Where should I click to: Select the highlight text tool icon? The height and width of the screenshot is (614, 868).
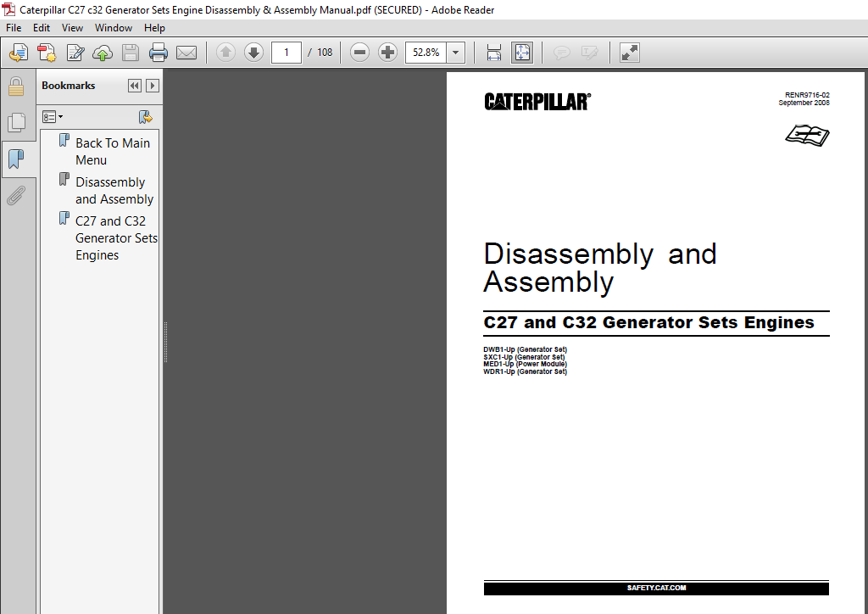coord(590,53)
